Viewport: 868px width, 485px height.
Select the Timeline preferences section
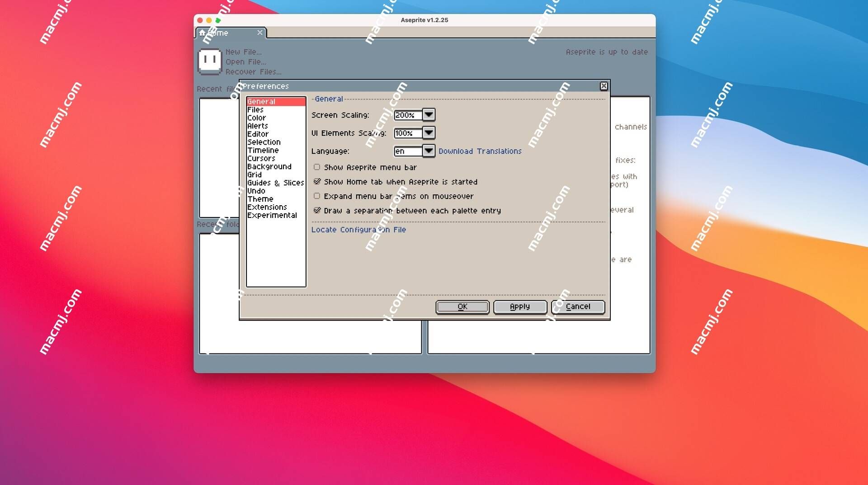[x=276, y=150]
